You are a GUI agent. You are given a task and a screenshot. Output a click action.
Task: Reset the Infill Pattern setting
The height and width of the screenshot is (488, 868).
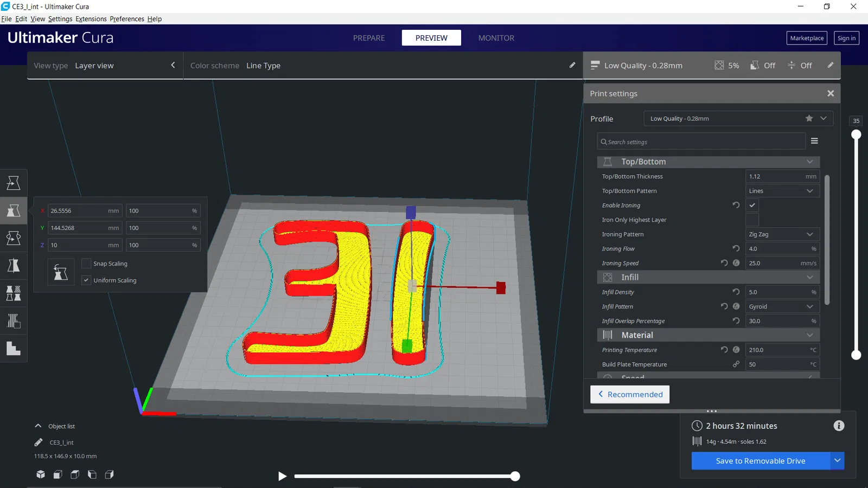(x=724, y=306)
